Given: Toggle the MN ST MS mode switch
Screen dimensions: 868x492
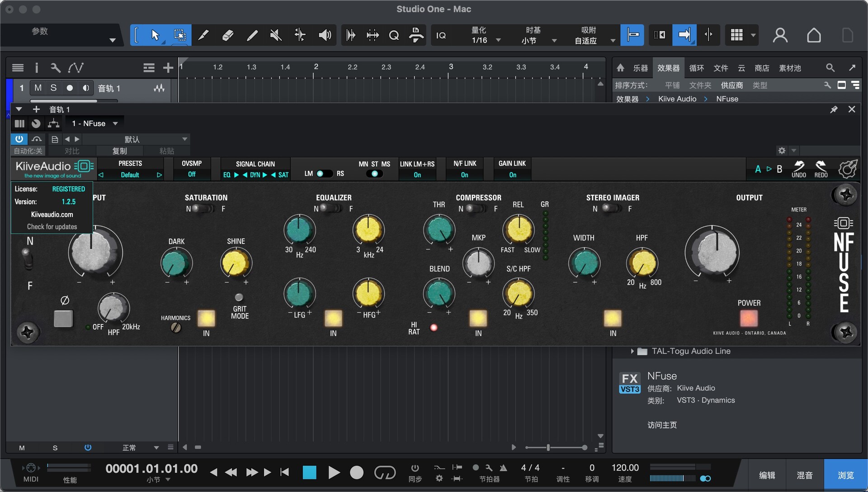Looking at the screenshot, I should point(374,174).
